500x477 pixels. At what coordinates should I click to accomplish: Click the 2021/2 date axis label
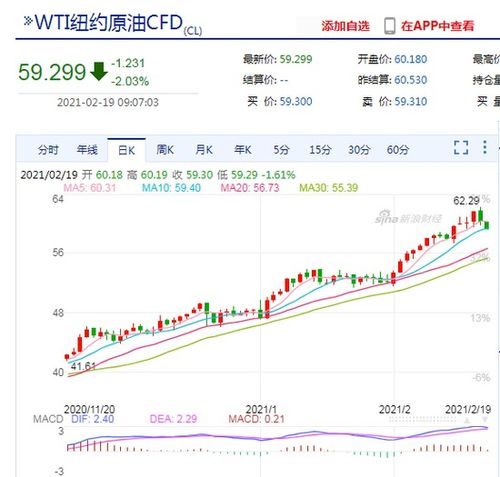[395, 409]
